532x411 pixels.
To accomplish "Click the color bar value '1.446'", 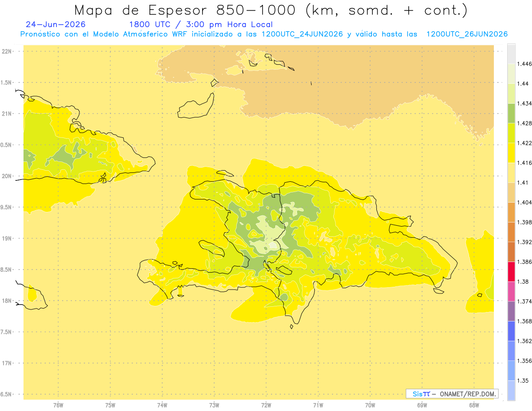I will (524, 64).
